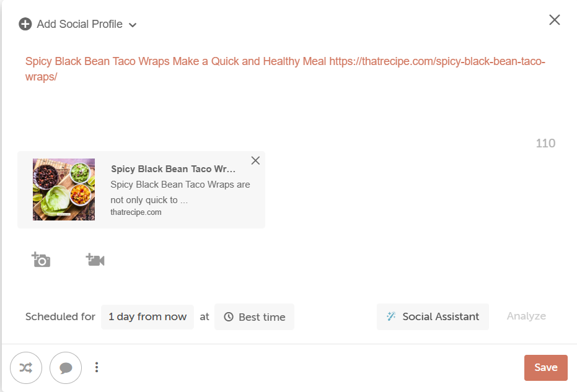The image size is (577, 392).
Task: Expand the Add Social Profile chevron
Action: pyautogui.click(x=133, y=25)
